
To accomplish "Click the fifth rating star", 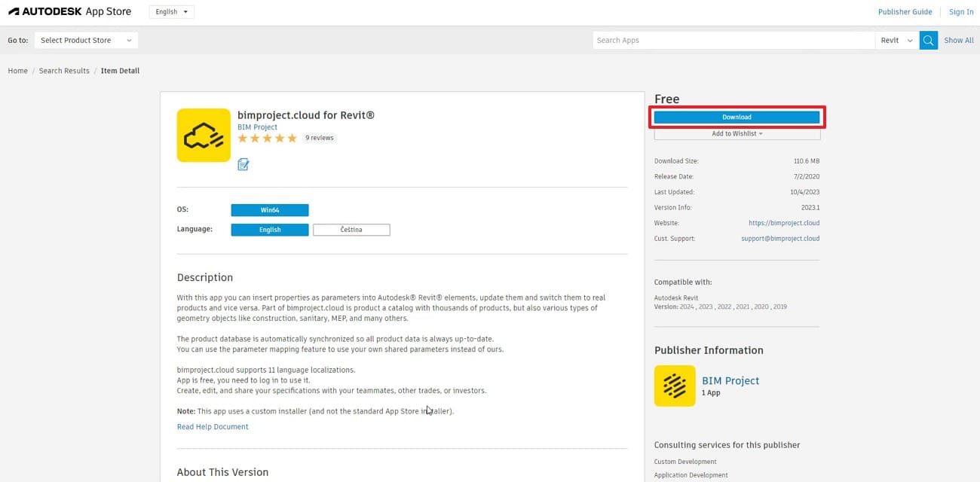I will pos(292,138).
